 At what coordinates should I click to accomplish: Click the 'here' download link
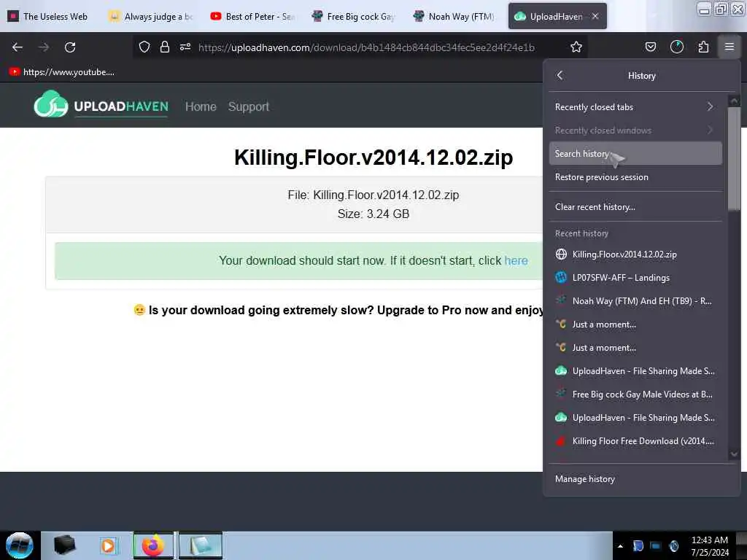516,260
